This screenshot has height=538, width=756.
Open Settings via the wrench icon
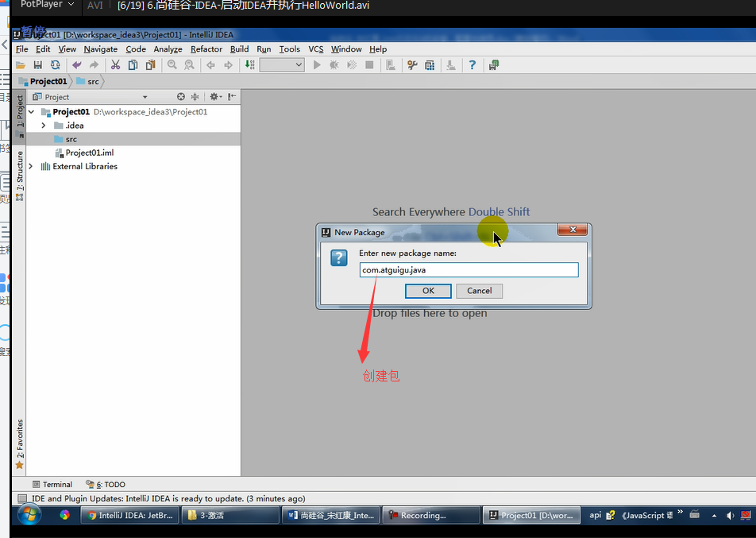coord(412,65)
